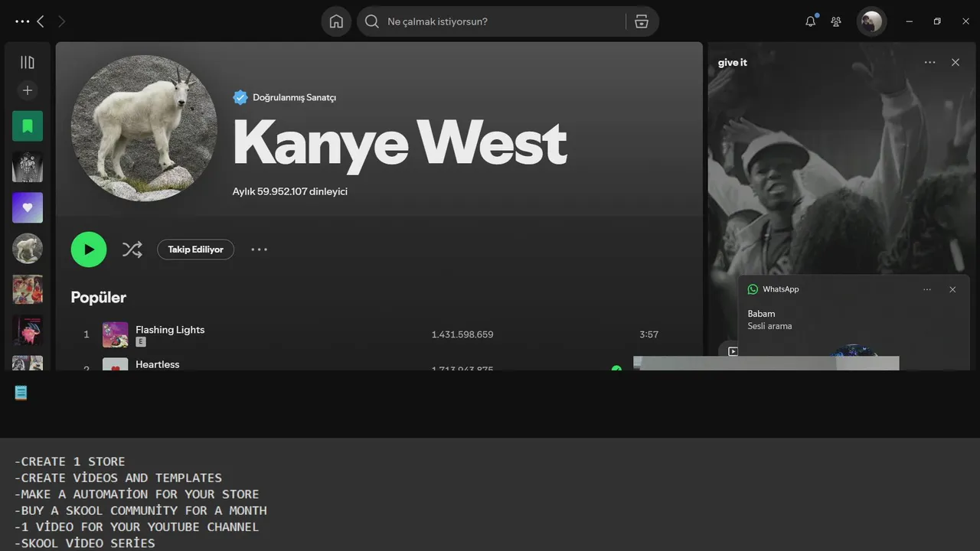Viewport: 980px width, 551px height.
Task: Open Kanye West goat avatar in sidebar
Action: 28,249
